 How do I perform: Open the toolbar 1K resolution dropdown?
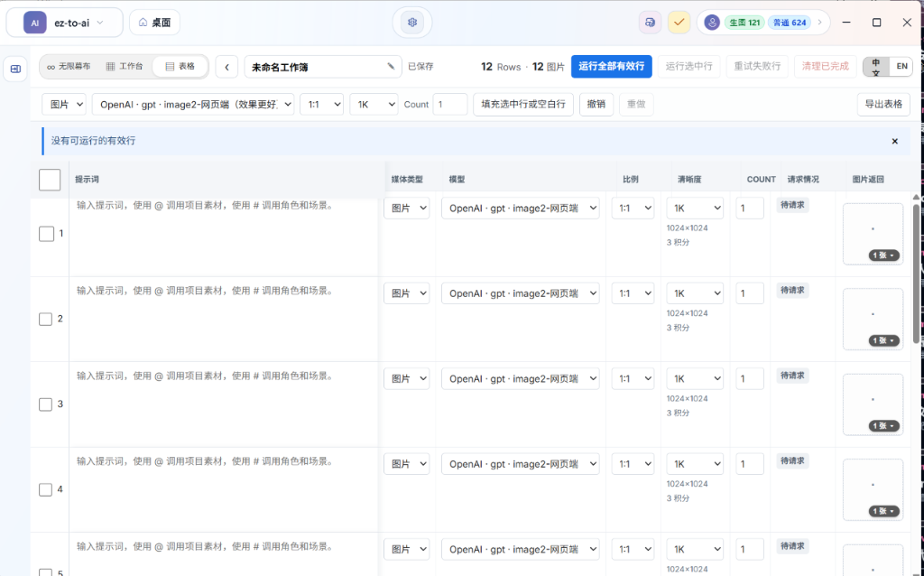[x=374, y=105]
